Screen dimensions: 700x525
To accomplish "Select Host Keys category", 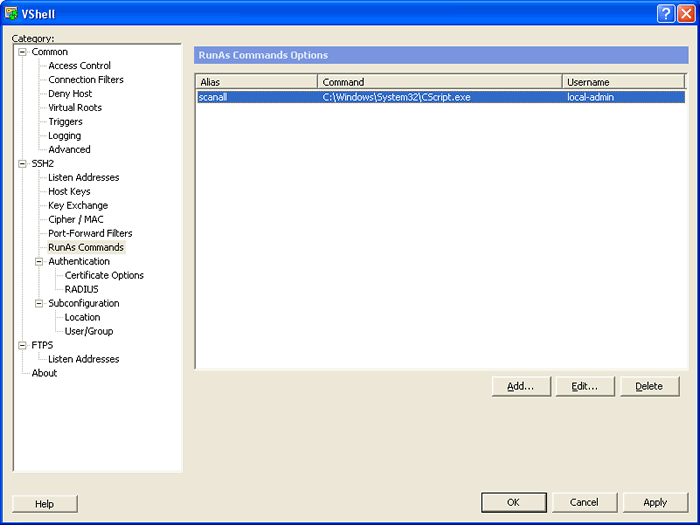I will tap(69, 192).
